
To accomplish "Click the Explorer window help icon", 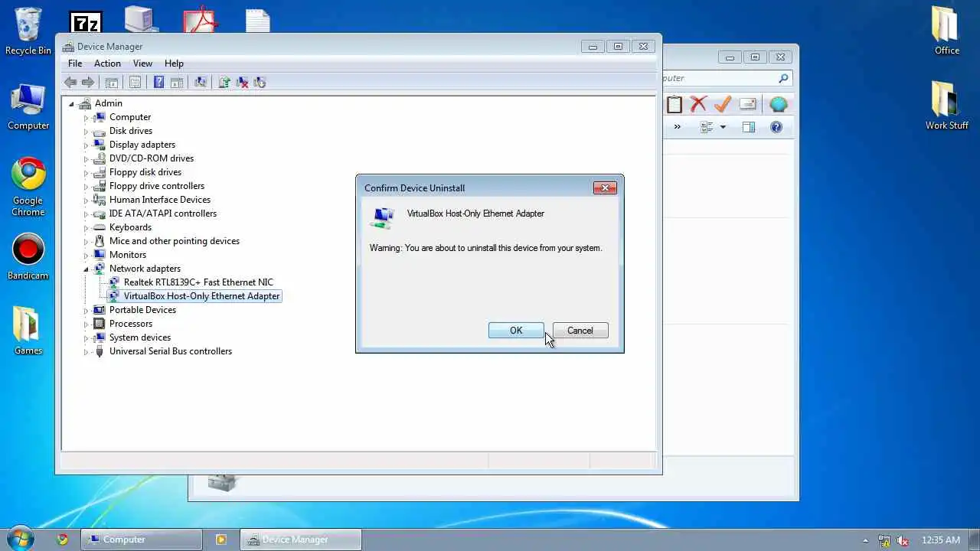I will click(776, 127).
